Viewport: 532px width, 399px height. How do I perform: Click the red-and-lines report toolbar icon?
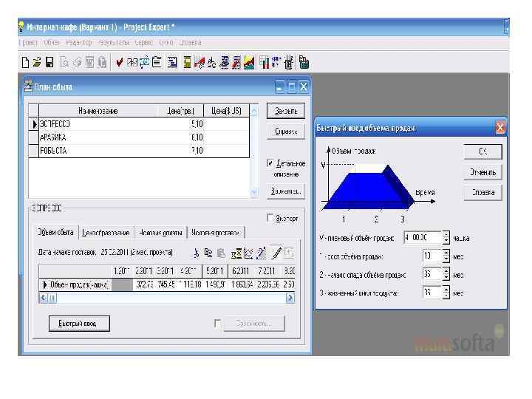[236, 62]
